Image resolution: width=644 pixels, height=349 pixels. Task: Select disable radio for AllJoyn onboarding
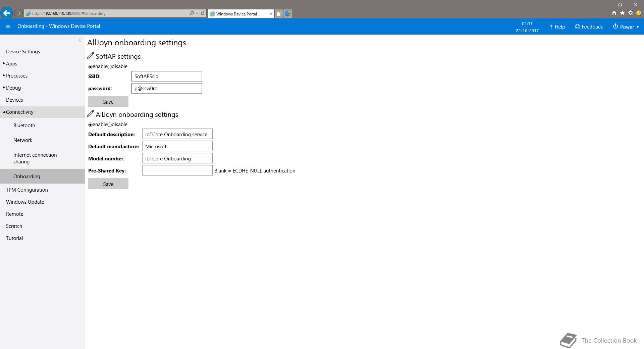coord(109,125)
